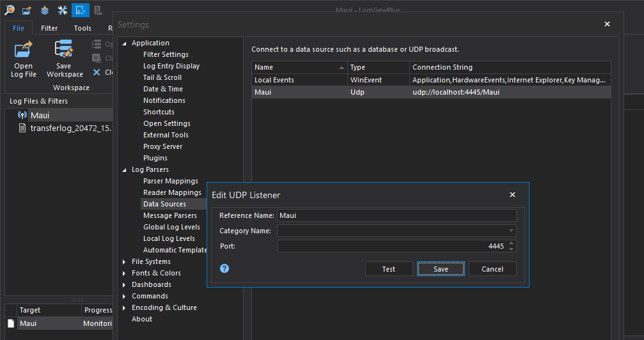Decrease the Port value with down arrow
Screen dimensions: 644x340
(512, 249)
